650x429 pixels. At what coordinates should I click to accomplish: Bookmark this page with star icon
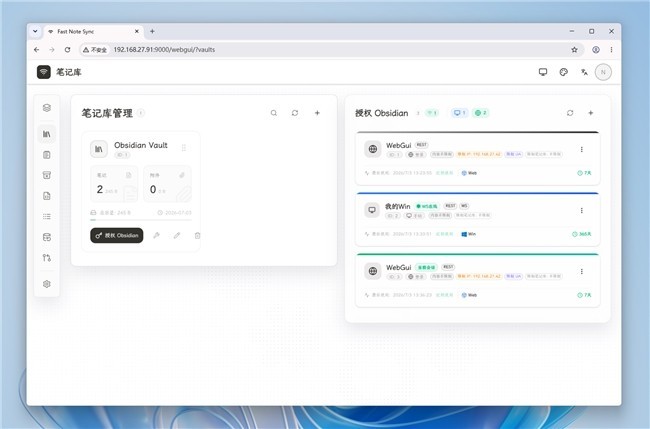point(574,50)
